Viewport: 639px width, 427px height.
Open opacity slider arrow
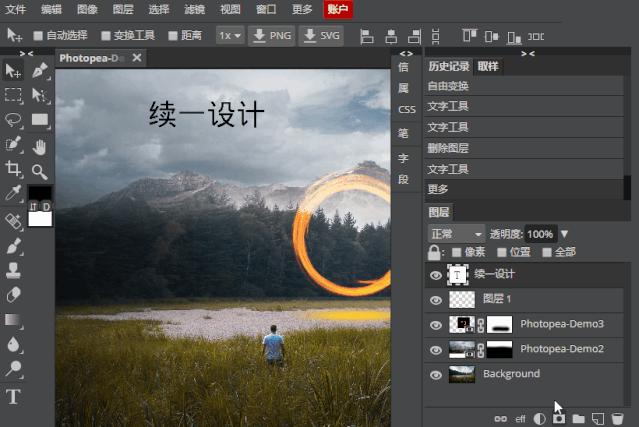(564, 234)
